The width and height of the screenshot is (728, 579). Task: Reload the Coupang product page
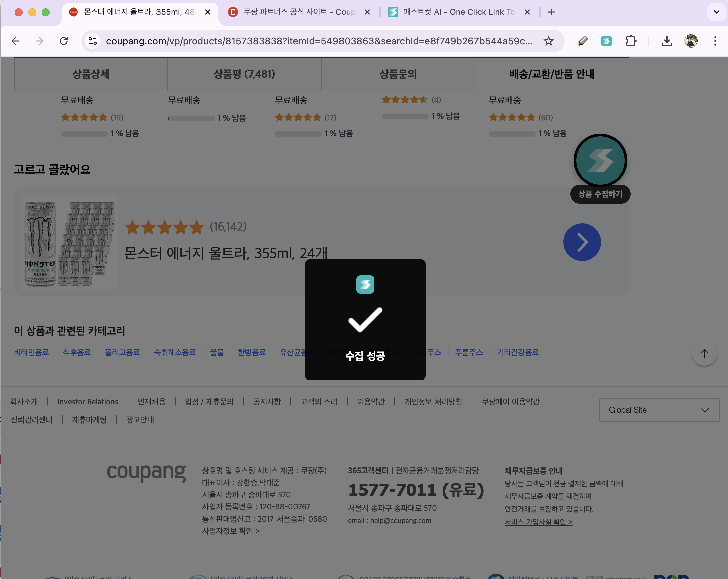(64, 41)
